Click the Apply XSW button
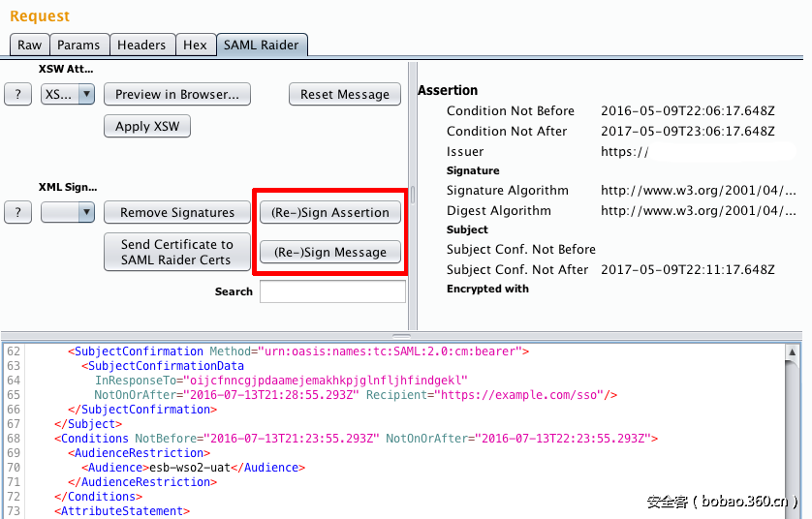812x519 pixels. pyautogui.click(x=147, y=126)
